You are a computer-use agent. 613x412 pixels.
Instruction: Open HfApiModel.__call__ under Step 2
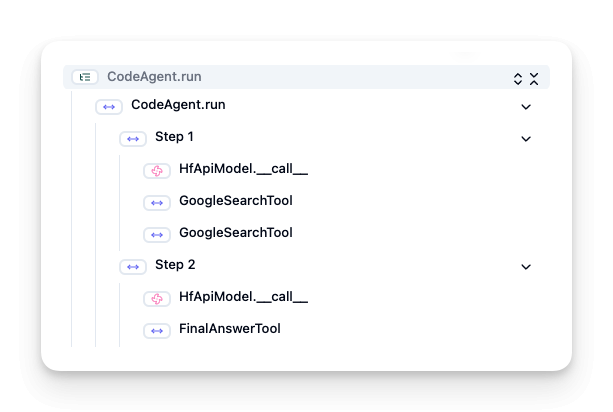[244, 297]
